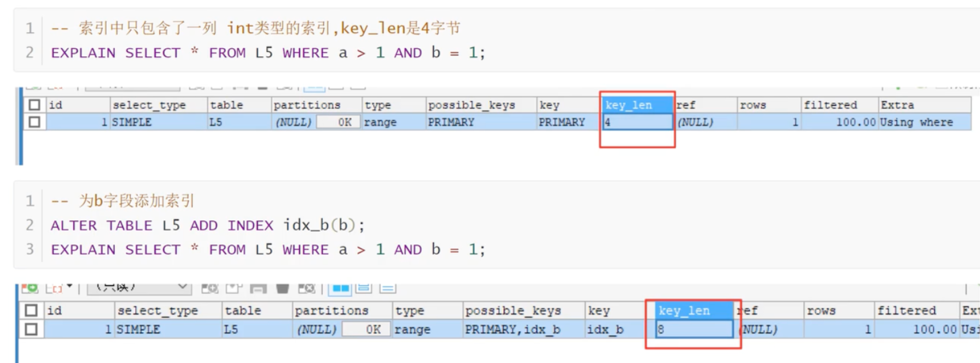Click the insert new row icon in lower toolbar
The image size is (980, 363).
tap(209, 288)
